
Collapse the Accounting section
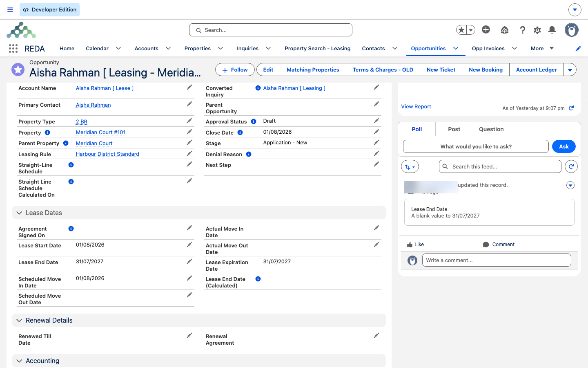pos(19,361)
